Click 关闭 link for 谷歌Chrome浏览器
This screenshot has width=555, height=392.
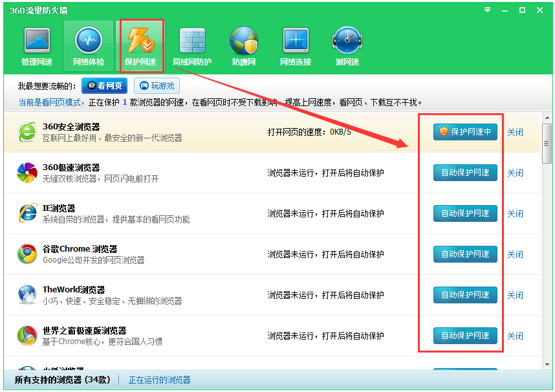(515, 254)
